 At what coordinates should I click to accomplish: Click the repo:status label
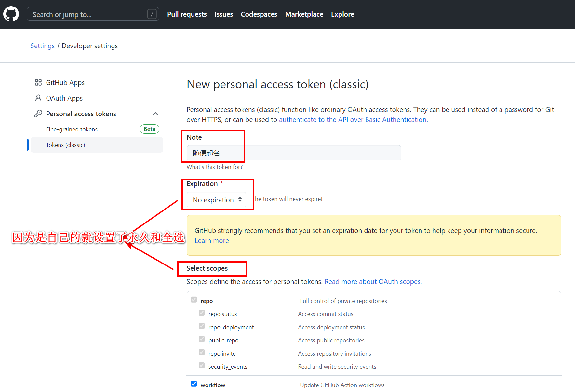[222, 314]
